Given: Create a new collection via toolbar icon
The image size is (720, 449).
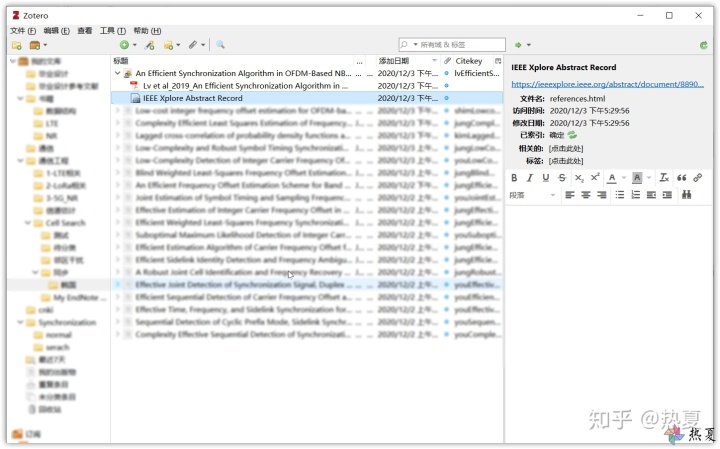Looking at the screenshot, I should pyautogui.click(x=17, y=45).
